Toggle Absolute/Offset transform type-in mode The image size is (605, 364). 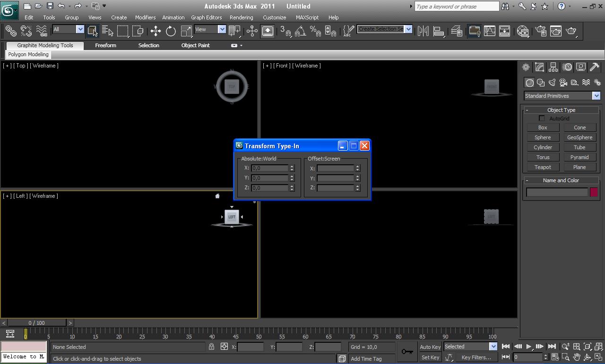224,347
